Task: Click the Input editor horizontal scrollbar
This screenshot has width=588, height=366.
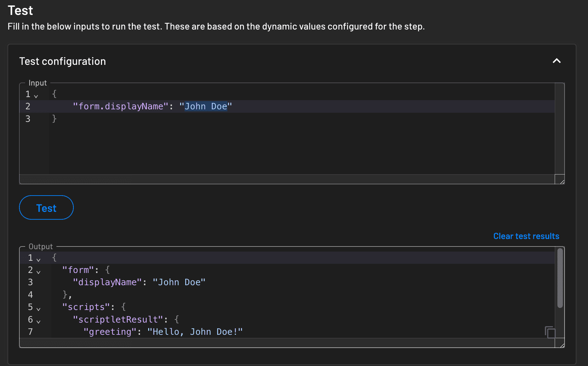Action: [x=287, y=179]
